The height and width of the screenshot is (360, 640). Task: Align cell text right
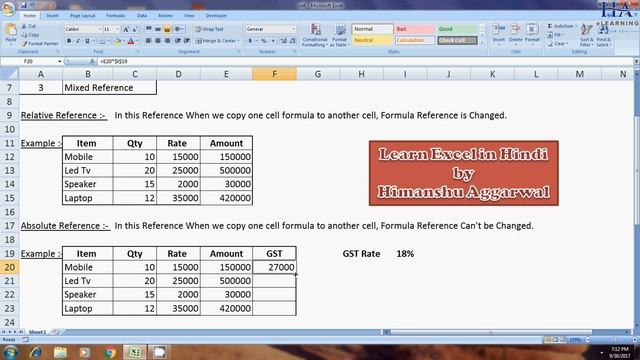pyautogui.click(x=167, y=41)
